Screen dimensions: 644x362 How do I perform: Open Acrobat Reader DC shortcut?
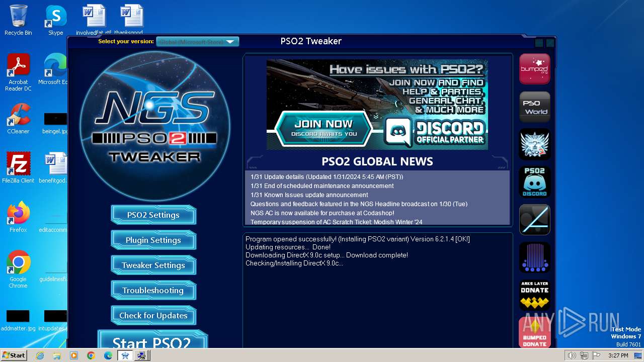click(x=18, y=72)
